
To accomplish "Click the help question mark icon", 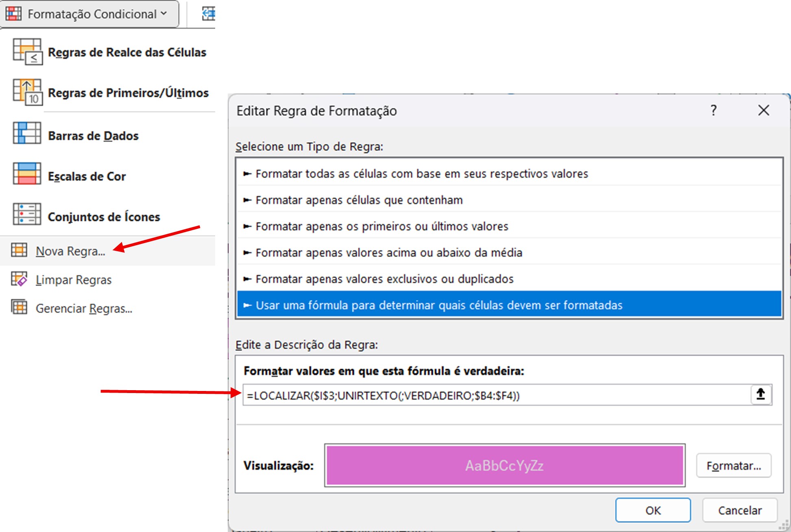I will tap(713, 110).
